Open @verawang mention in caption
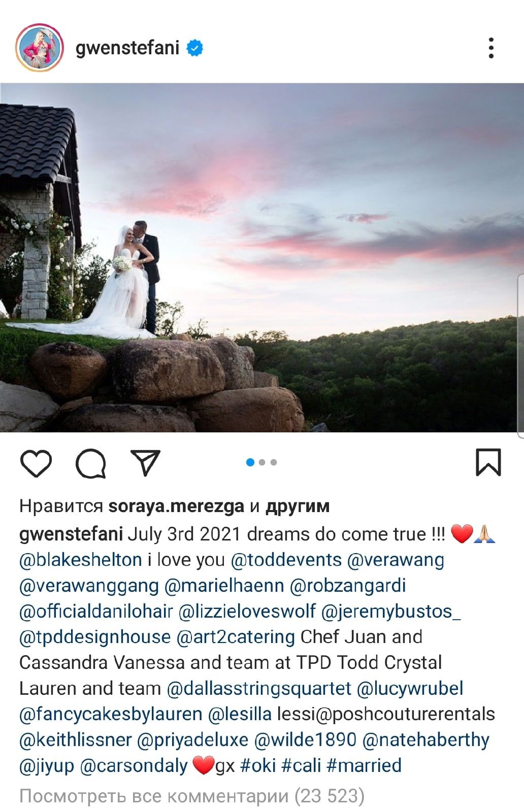The image size is (524, 812). (396, 560)
